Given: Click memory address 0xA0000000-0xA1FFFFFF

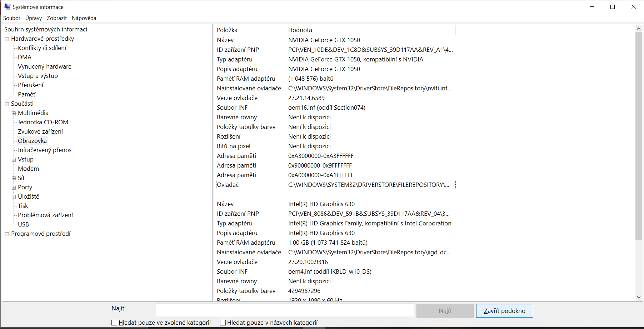Looking at the screenshot, I should (321, 175).
